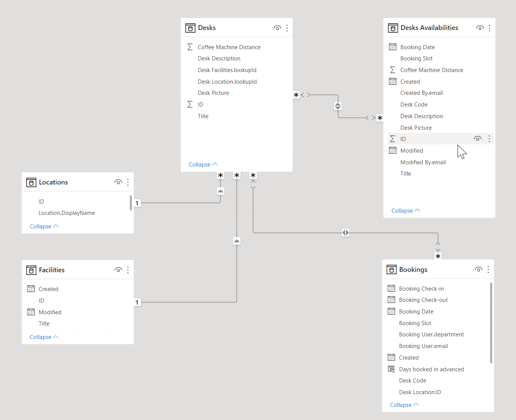Click calculated column icon beside Days booked in advanced
Viewport: 516px width, 420px height.
tap(391, 369)
